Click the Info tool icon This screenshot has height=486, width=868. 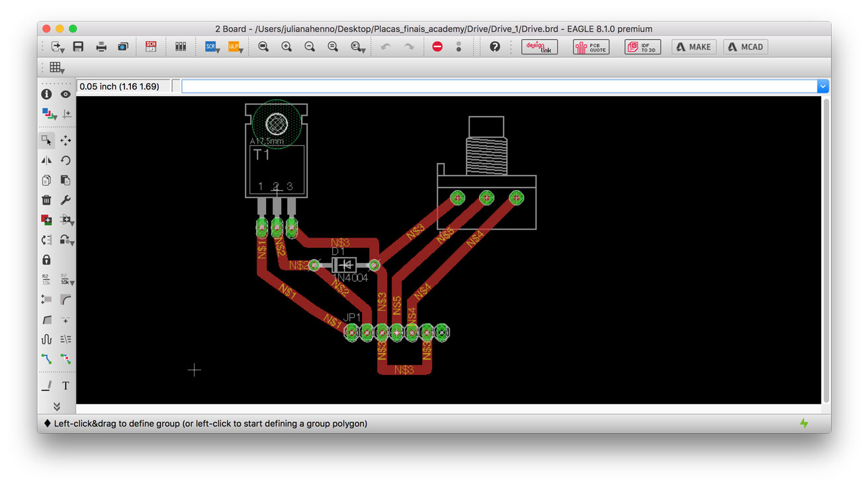(46, 94)
